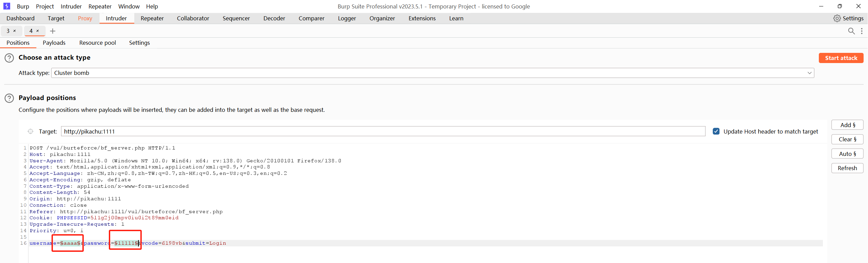The image size is (868, 263).
Task: Click the Burp Suite logo icon
Action: pyautogui.click(x=7, y=6)
